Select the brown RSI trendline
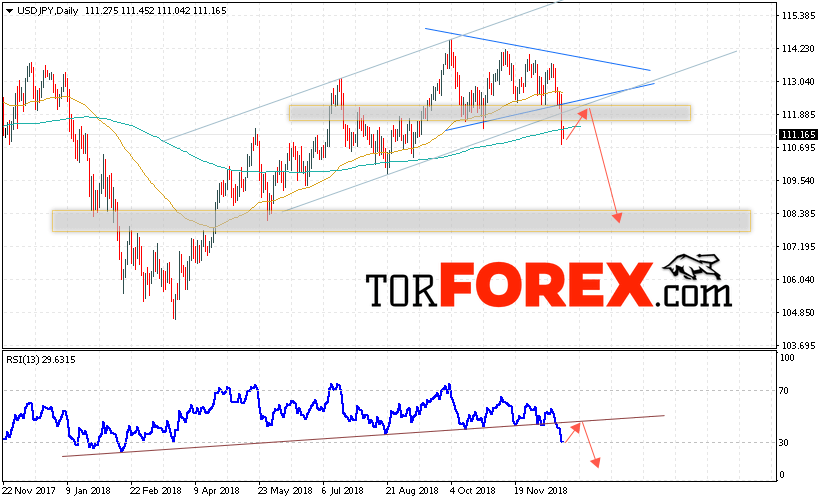Image resolution: width=819 pixels, height=502 pixels. (363, 436)
